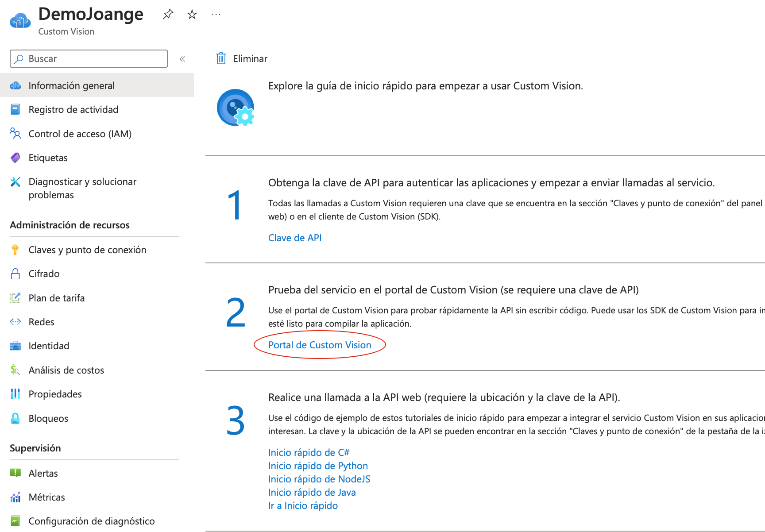Open Plan de tarifa settings
Viewport: 765px width, 532px height.
pyautogui.click(x=56, y=298)
